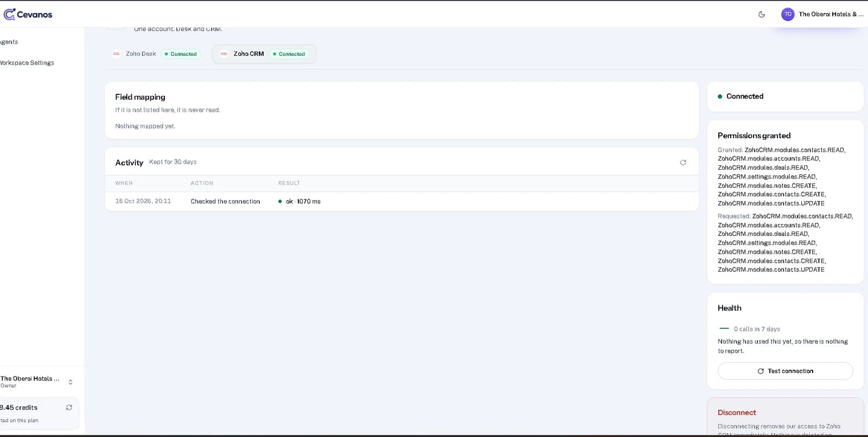Click the Zoho CRM logo icon
The width and height of the screenshot is (868, 437).
click(x=224, y=54)
